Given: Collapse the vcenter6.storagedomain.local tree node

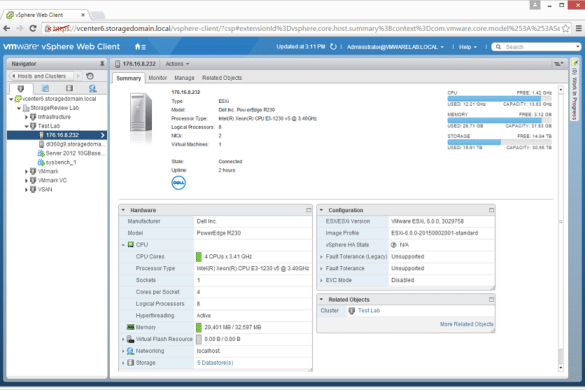Looking at the screenshot, I should [11, 99].
